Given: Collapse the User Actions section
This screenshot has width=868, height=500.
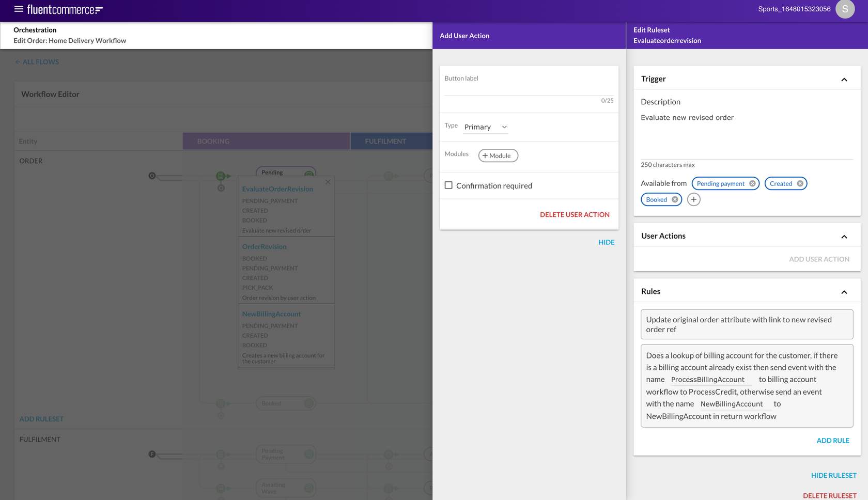Looking at the screenshot, I should [x=845, y=236].
